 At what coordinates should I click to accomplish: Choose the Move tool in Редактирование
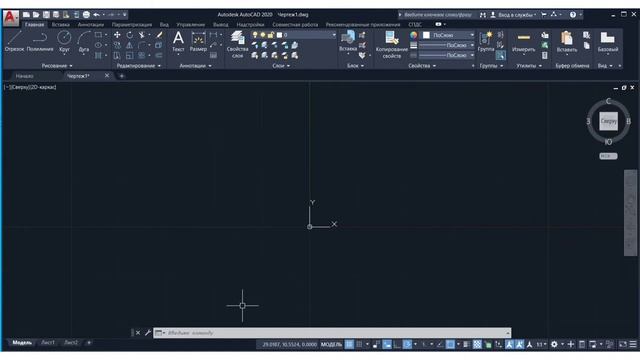(117, 35)
